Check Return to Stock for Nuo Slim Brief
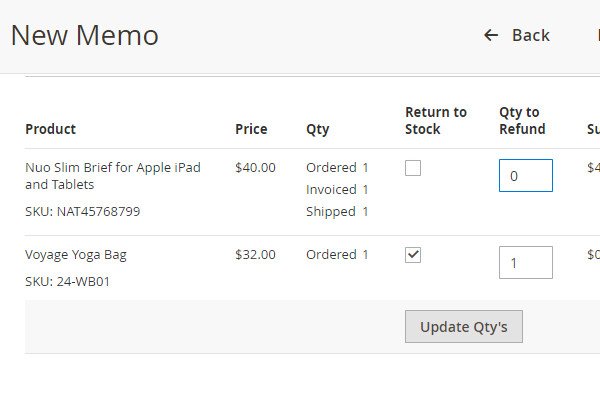Viewport: 600px width, 400px height. pos(413,168)
